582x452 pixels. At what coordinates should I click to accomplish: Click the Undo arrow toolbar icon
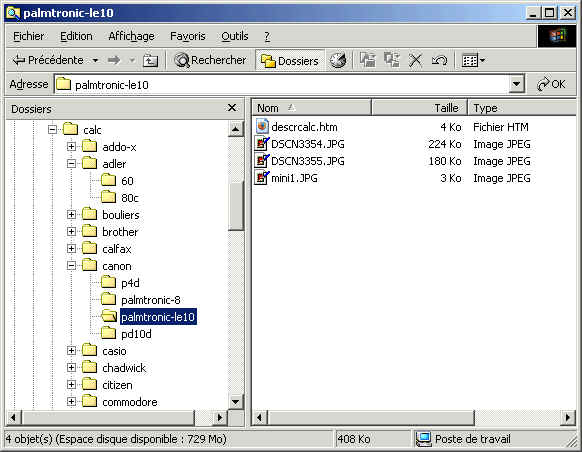coord(439,60)
